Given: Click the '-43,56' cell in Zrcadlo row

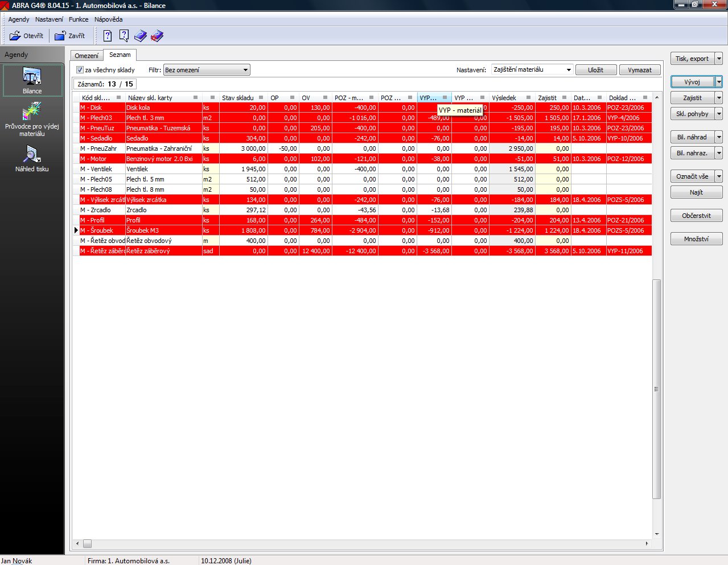Looking at the screenshot, I should tap(355, 210).
